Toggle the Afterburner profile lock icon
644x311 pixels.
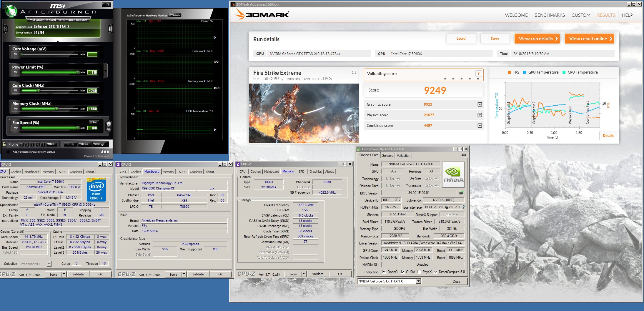click(4, 144)
